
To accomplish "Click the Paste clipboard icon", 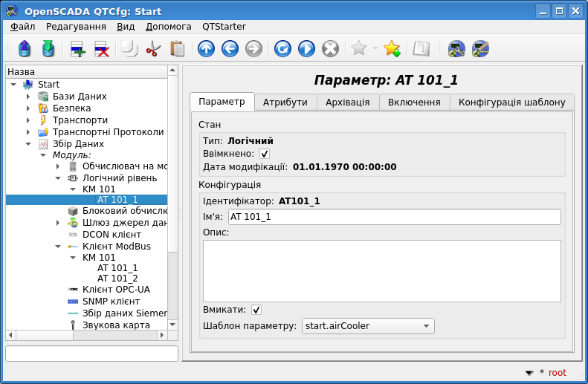I will tap(177, 49).
